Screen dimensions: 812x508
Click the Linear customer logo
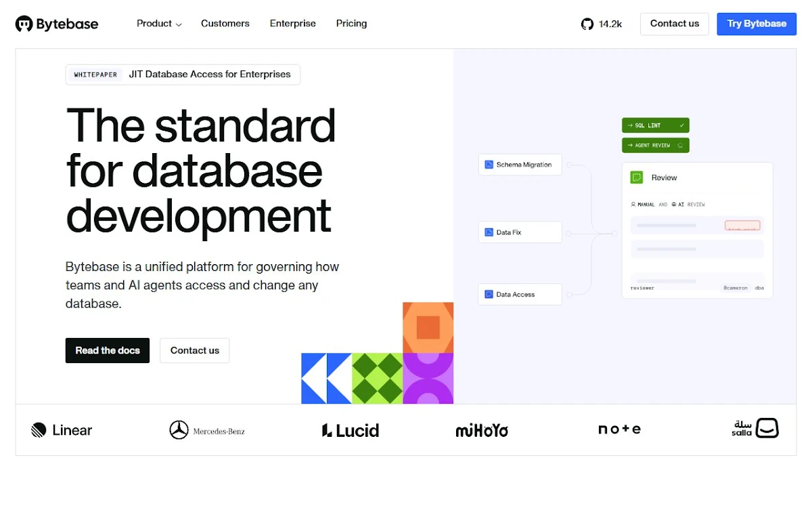pos(62,430)
